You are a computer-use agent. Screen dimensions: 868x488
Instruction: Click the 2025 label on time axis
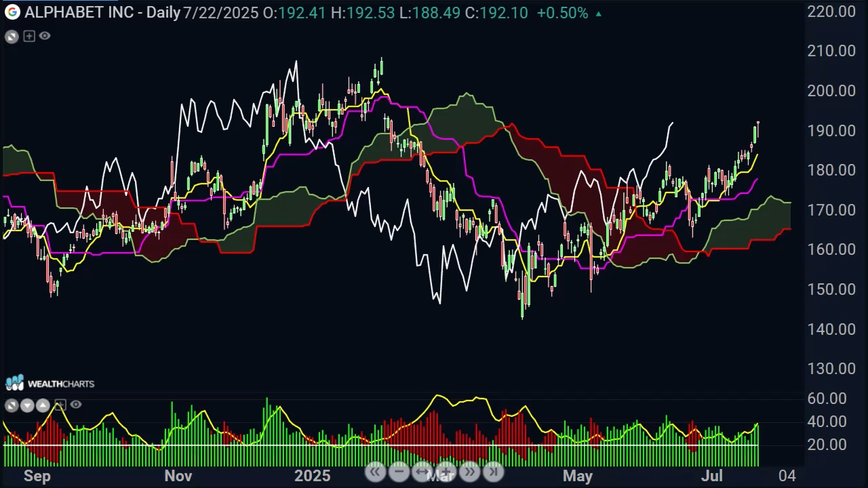(x=312, y=476)
